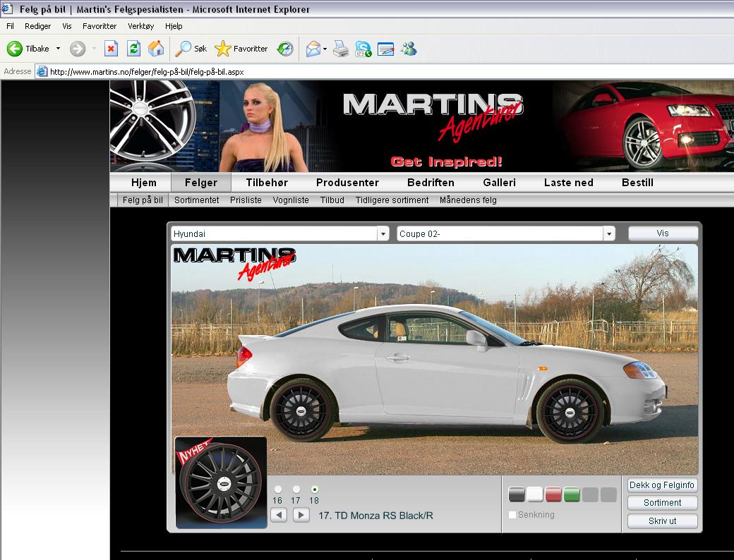
Task: Open the History icon in toolbar
Action: (x=285, y=49)
